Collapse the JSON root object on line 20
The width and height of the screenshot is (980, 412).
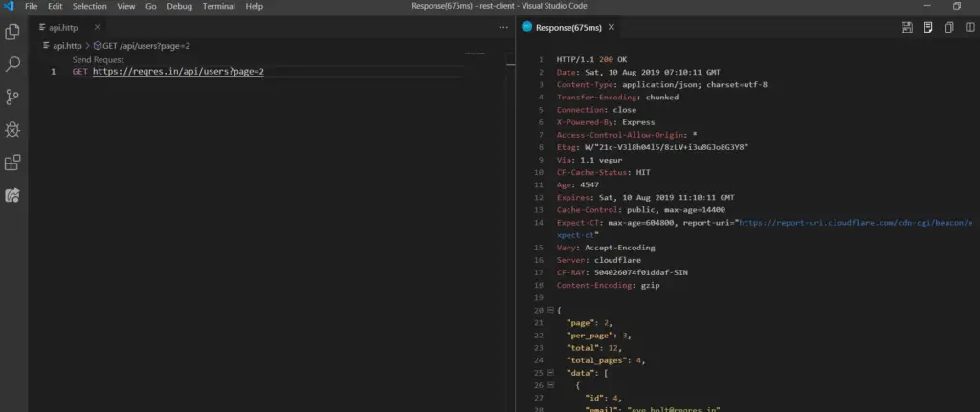pyautogui.click(x=549, y=311)
